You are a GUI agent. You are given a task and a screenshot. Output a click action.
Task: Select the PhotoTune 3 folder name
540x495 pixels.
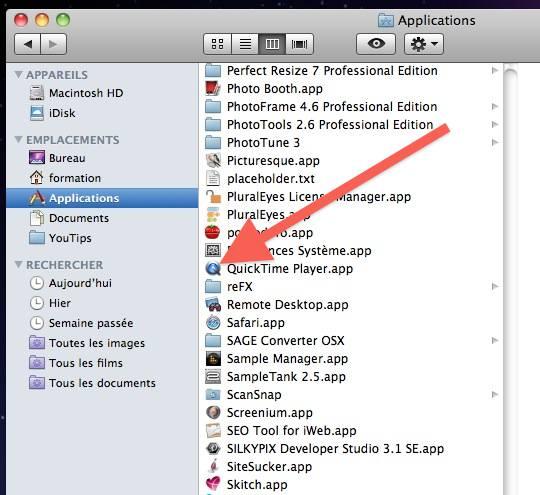click(x=263, y=143)
